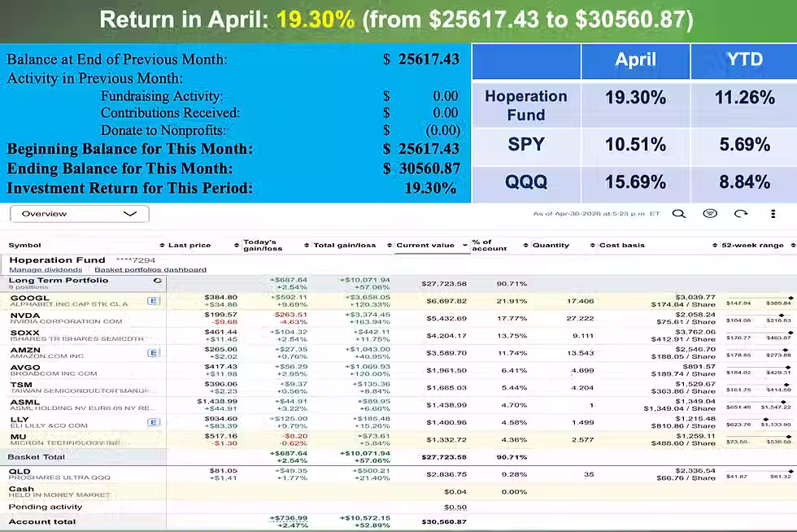Sort by the Symbol column header
This screenshot has width=797, height=532.
(25, 245)
